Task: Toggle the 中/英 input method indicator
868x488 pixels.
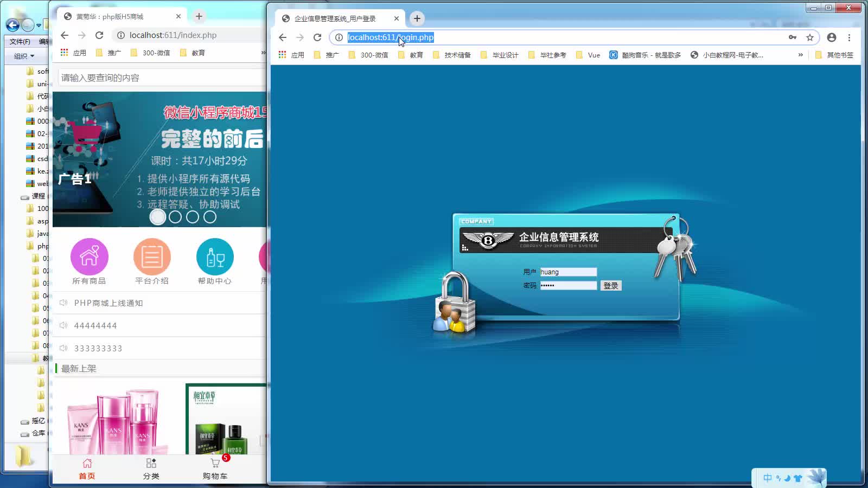Action: 767,477
